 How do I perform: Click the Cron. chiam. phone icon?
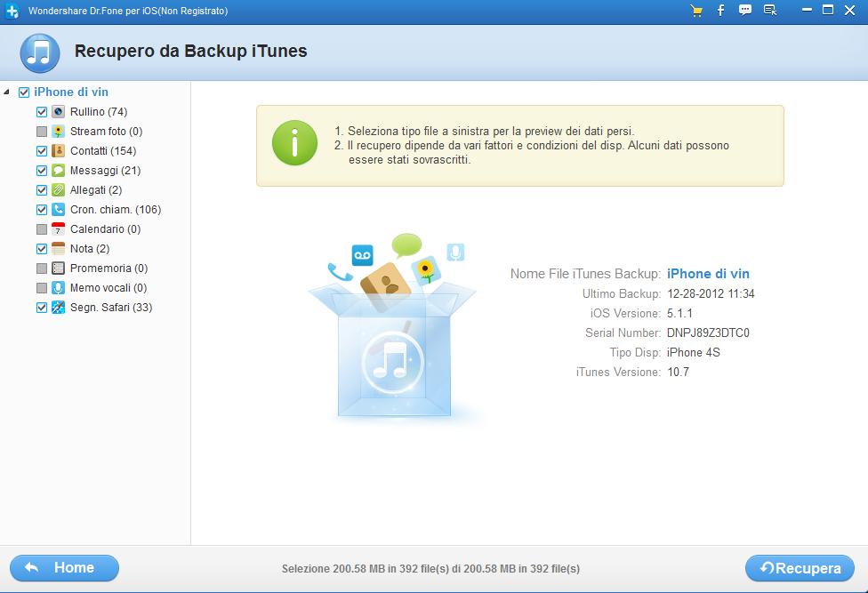58,209
